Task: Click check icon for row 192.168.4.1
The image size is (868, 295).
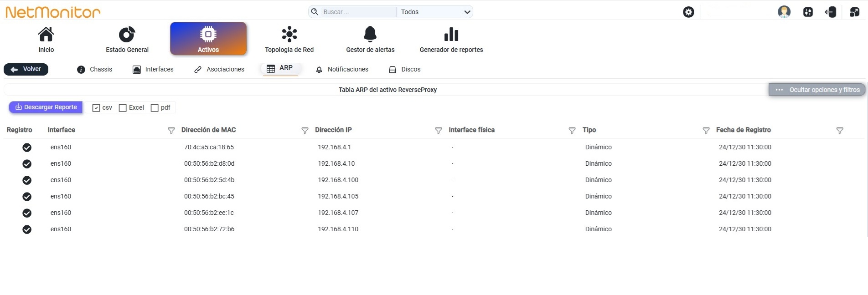Action: [x=27, y=147]
